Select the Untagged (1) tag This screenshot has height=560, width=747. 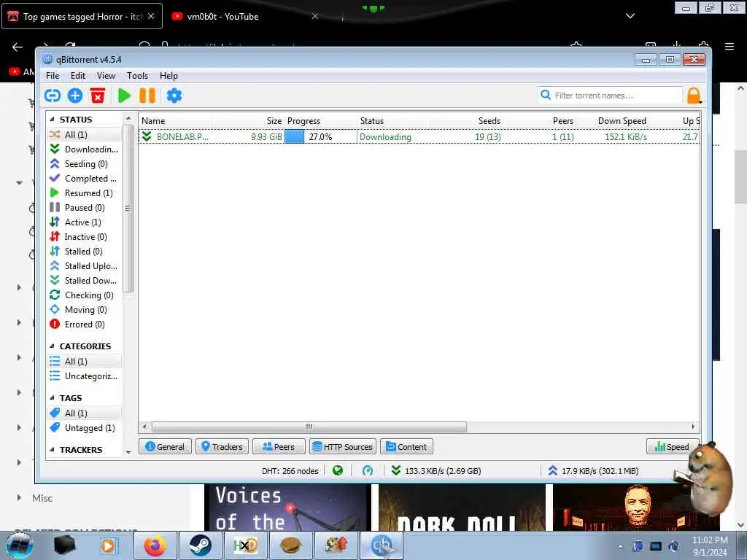[x=85, y=427]
